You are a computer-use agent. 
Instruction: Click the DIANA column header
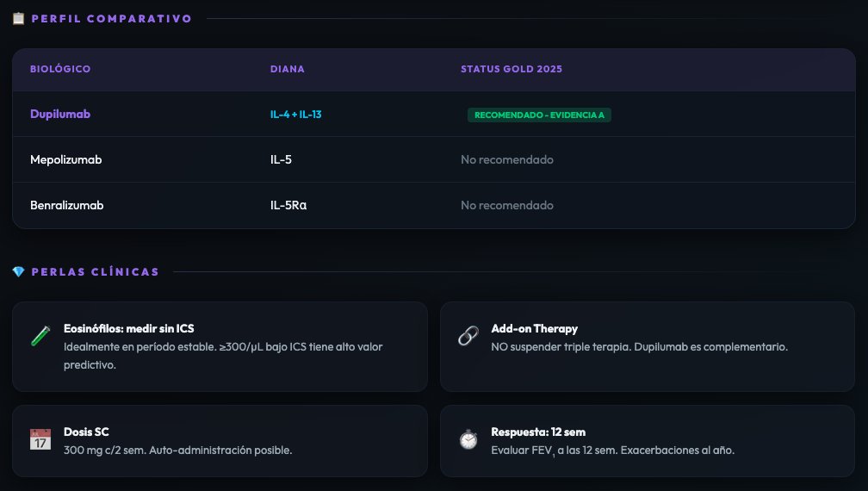point(288,69)
